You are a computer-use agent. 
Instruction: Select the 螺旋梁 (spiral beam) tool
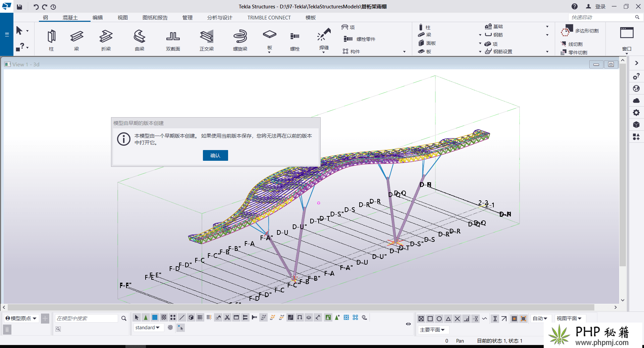coord(240,40)
